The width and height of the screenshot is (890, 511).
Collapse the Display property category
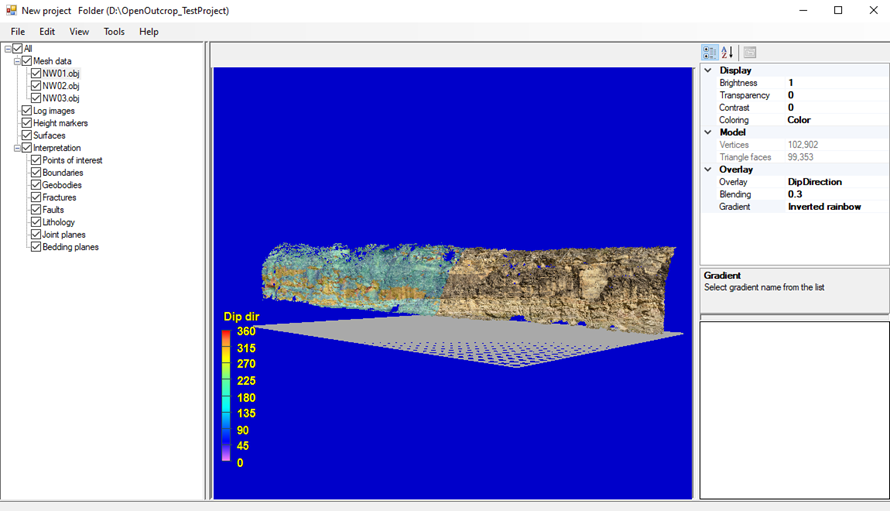click(x=708, y=71)
